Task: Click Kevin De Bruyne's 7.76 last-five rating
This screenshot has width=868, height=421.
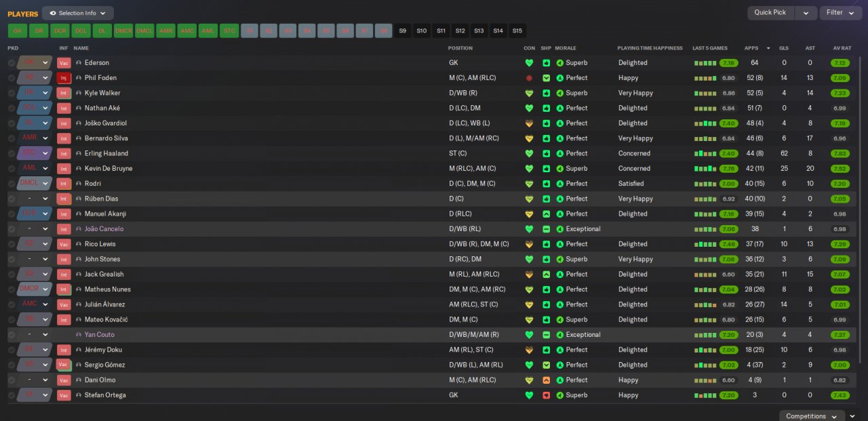Action: coord(729,168)
